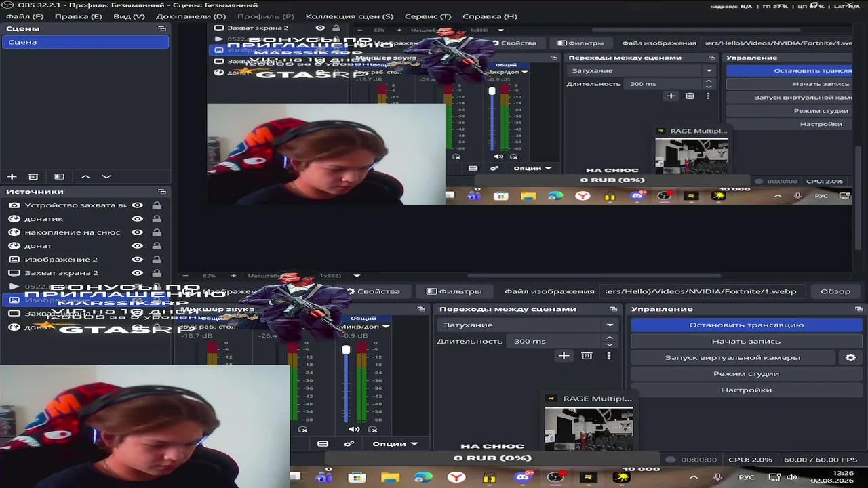Open scene filters icon in Scenes toolbar
The image size is (868, 488).
(x=59, y=176)
